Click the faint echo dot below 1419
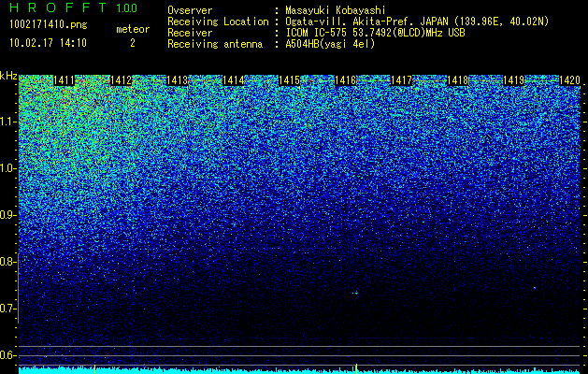 point(535,288)
